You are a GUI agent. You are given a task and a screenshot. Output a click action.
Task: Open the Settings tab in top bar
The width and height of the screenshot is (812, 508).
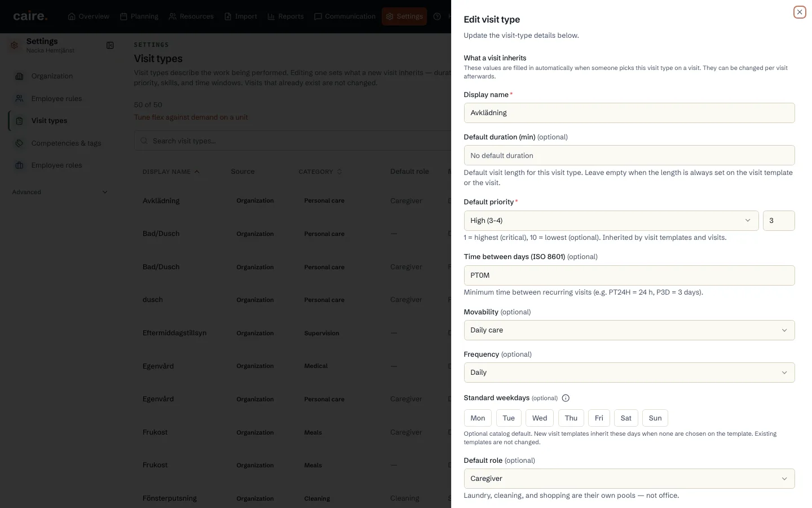click(x=404, y=16)
